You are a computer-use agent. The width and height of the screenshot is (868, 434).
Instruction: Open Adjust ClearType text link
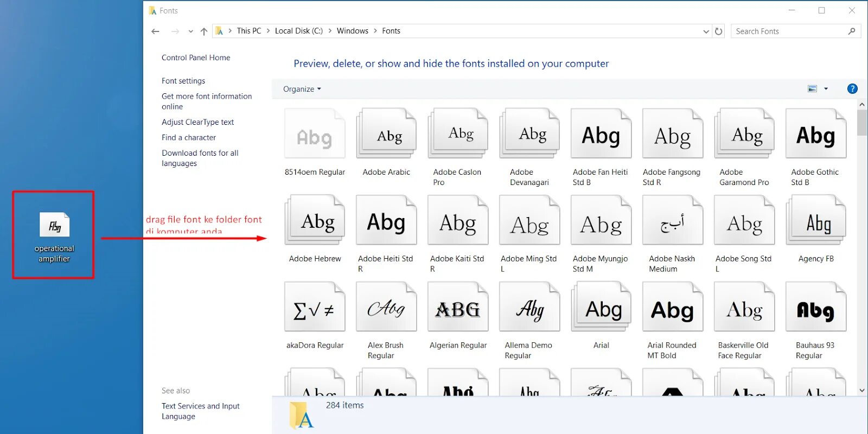point(198,122)
